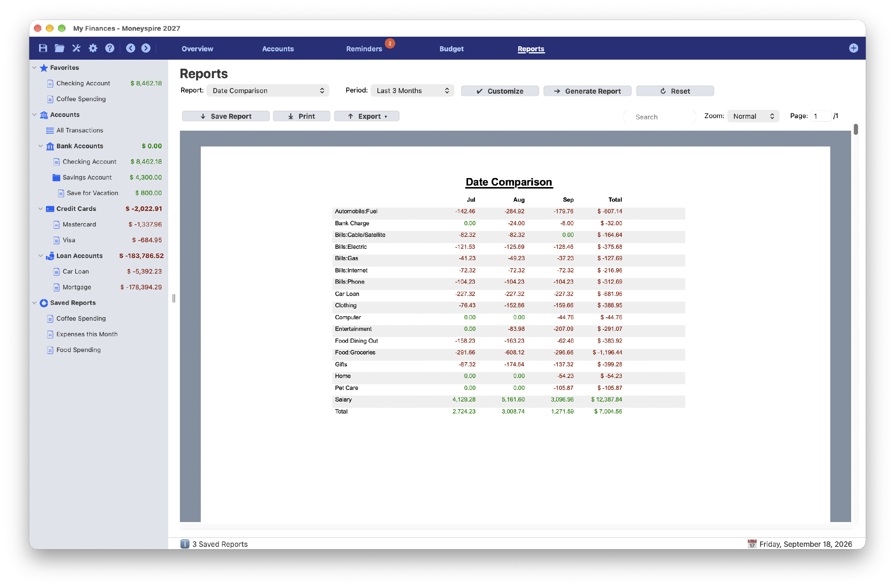Open the Zoom level dropdown
Screen dimensions: 895x588
[x=753, y=116]
